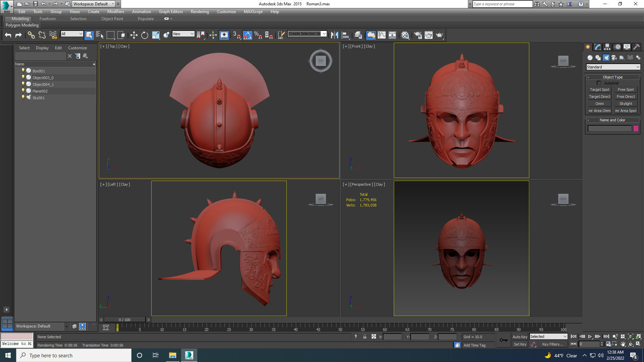Open the Rendering menu
644x362 pixels.
[200, 12]
